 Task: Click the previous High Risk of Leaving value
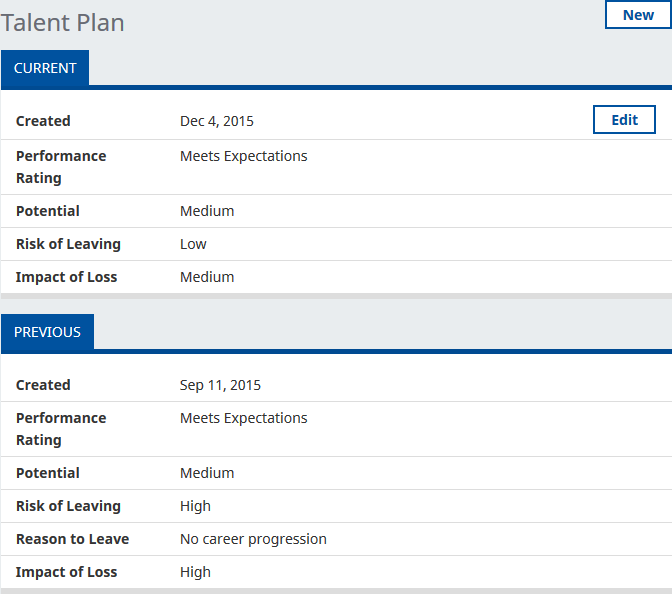pos(195,506)
